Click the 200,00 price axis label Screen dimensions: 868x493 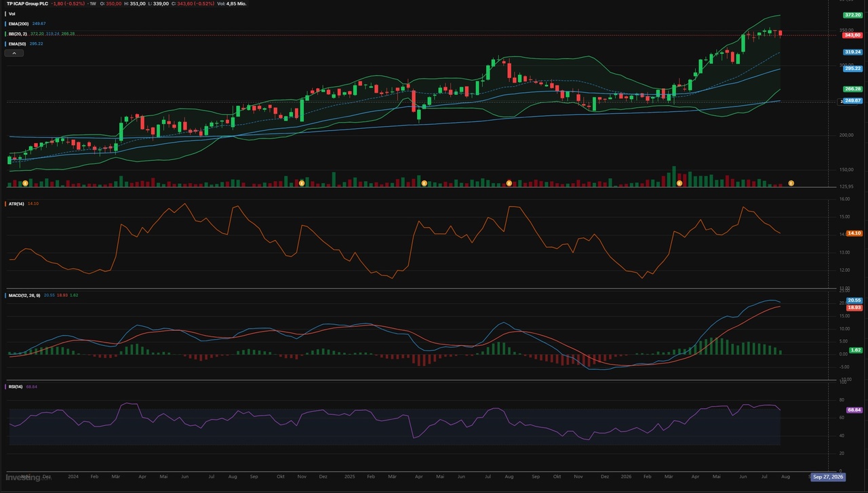[847, 135]
